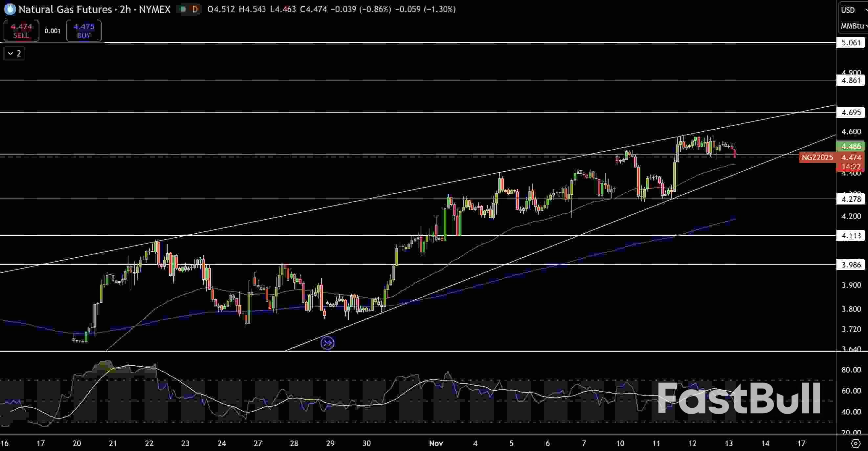Select the 4.278 support line label
868x451 pixels.
pyautogui.click(x=851, y=199)
